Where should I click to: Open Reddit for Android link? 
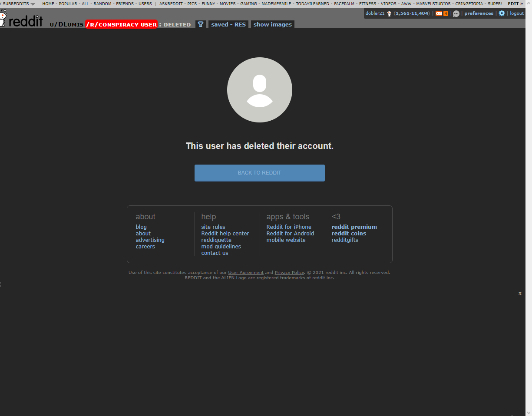[x=290, y=234]
